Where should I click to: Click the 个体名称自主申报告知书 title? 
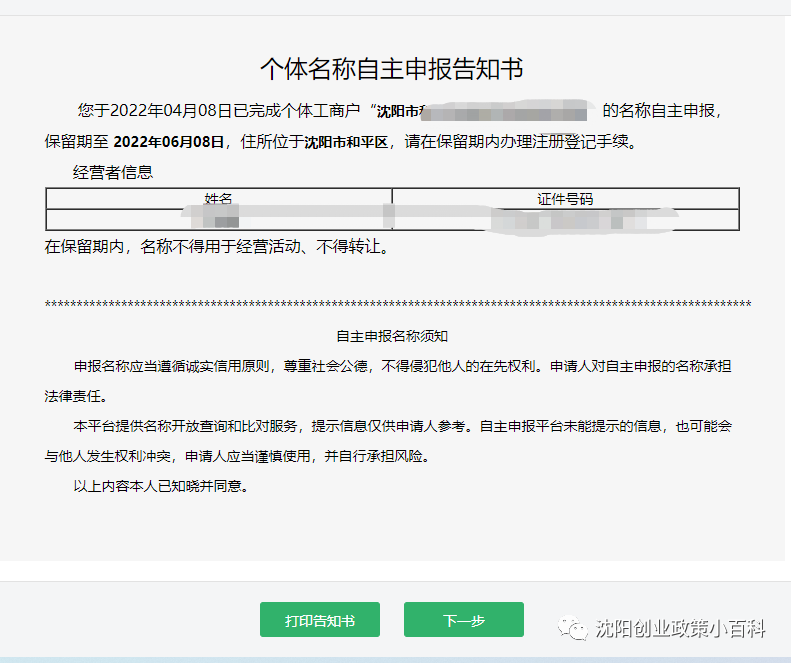click(x=391, y=69)
